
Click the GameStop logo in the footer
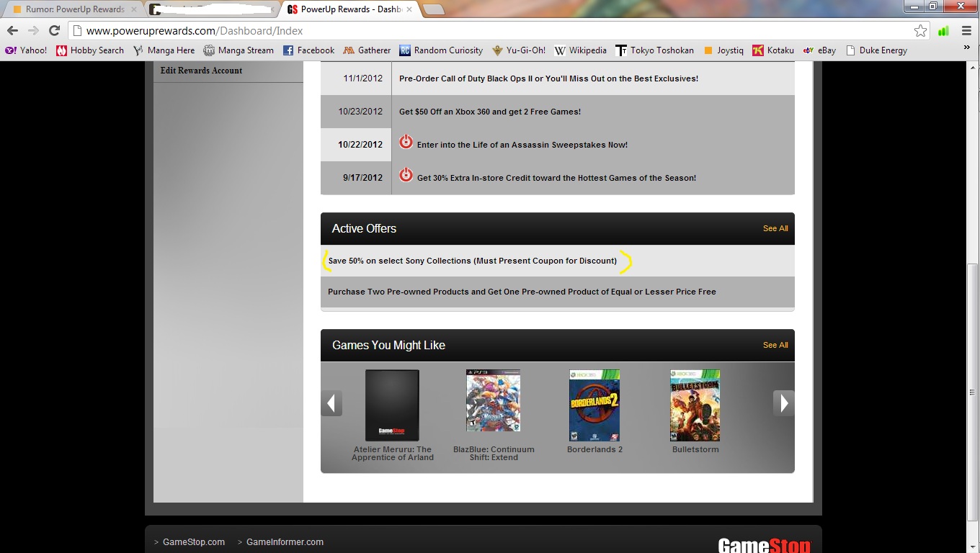(x=765, y=545)
